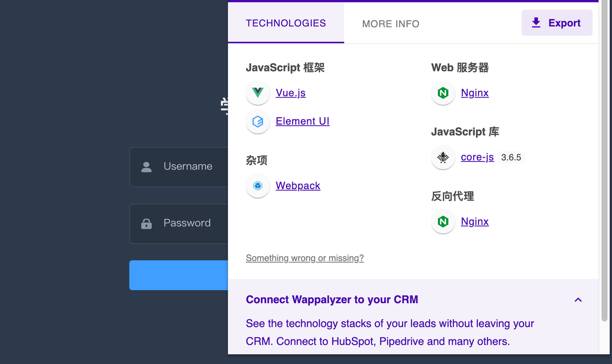
Task: Open the Element UI link
Action: (x=303, y=121)
